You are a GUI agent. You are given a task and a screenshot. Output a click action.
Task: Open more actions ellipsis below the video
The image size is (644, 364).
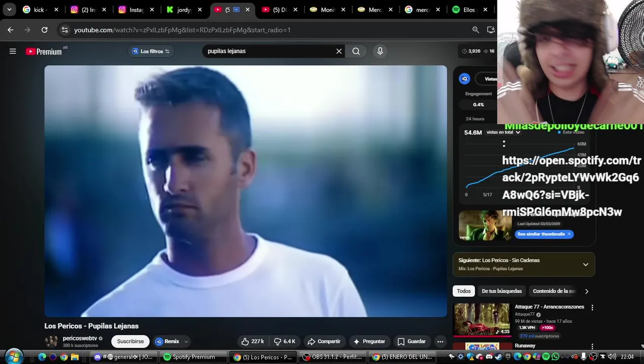(440, 342)
